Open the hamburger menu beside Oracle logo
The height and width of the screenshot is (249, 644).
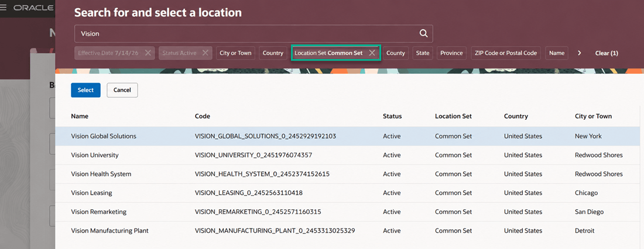pos(4,8)
